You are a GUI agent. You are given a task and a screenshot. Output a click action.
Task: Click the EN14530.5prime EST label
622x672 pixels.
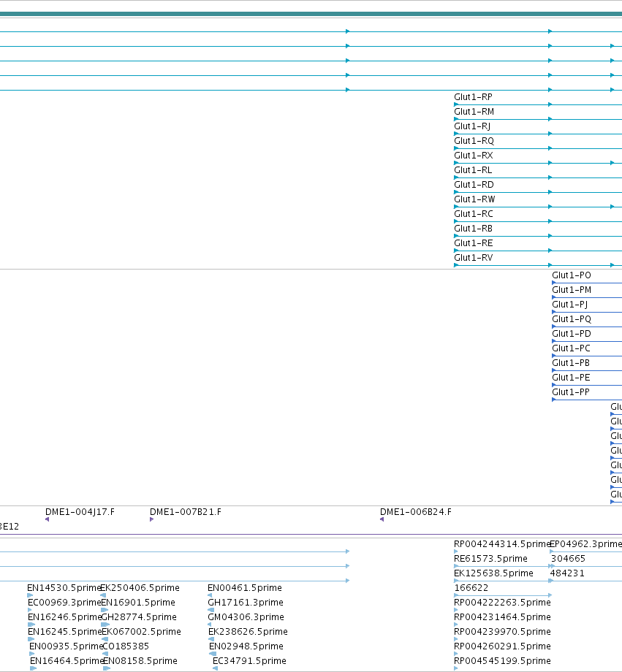click(x=64, y=587)
